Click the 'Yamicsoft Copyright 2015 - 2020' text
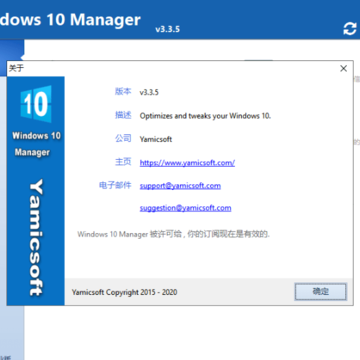This screenshot has width=360, height=360. 124,292
